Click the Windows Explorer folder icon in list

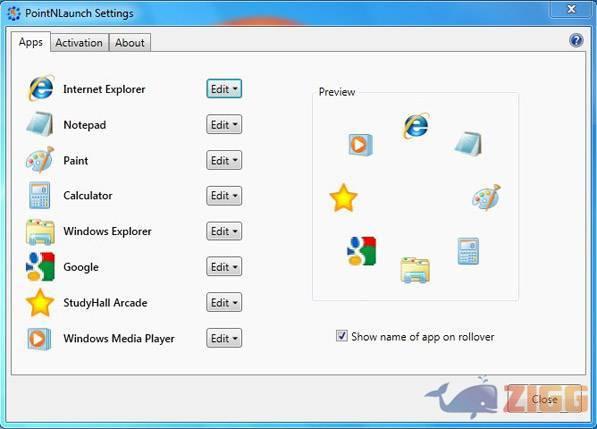click(x=40, y=232)
